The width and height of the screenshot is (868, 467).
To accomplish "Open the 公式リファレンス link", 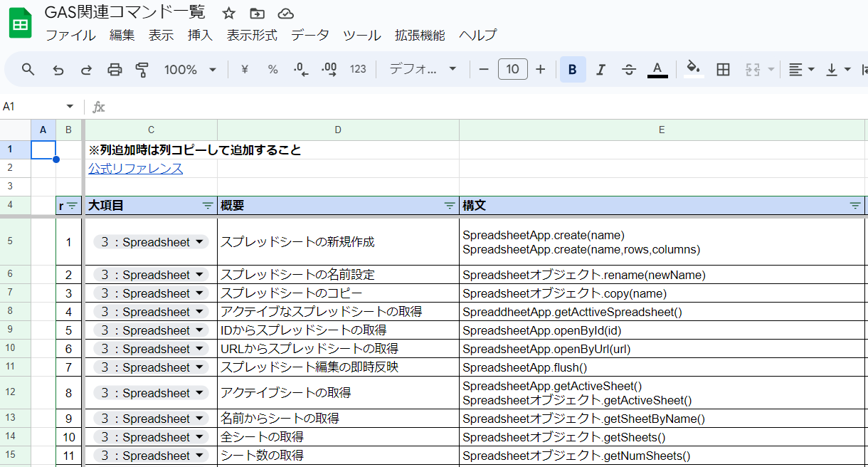I will [x=135, y=169].
